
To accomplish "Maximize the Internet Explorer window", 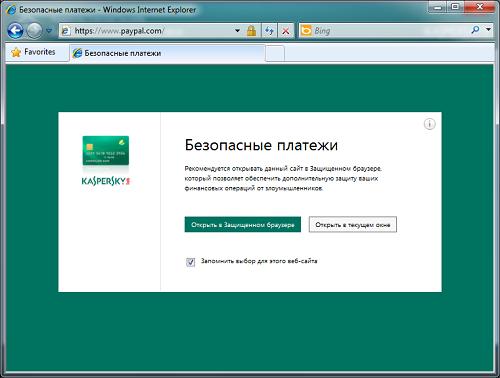I will coord(455,7).
